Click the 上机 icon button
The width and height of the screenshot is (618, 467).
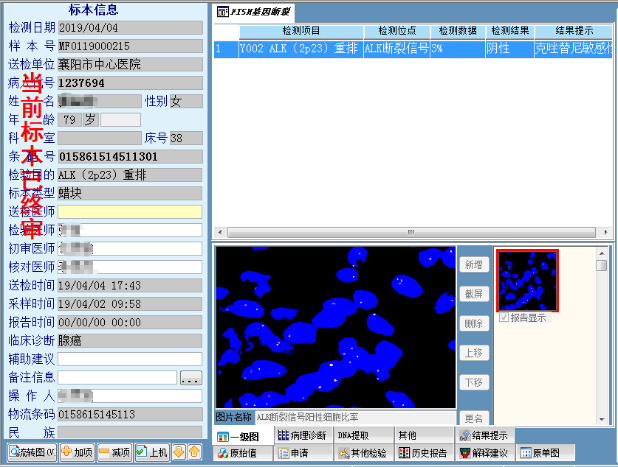[152, 453]
